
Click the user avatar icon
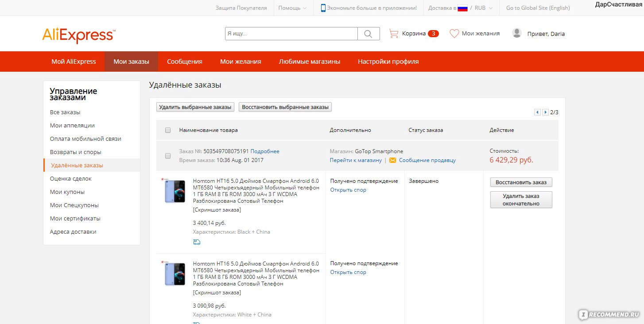tap(517, 33)
